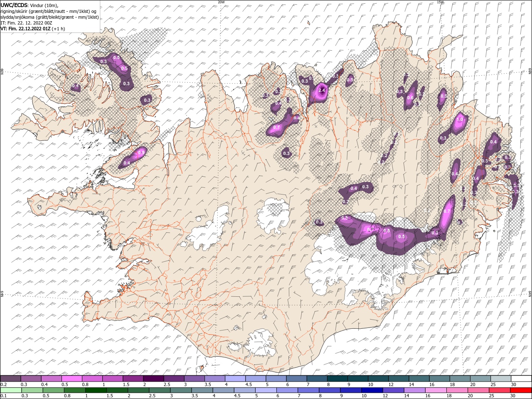This screenshot has width=532, height=399.
Task: Select the dark teal upper swatch between 9 and 10
Action: (357, 379)
